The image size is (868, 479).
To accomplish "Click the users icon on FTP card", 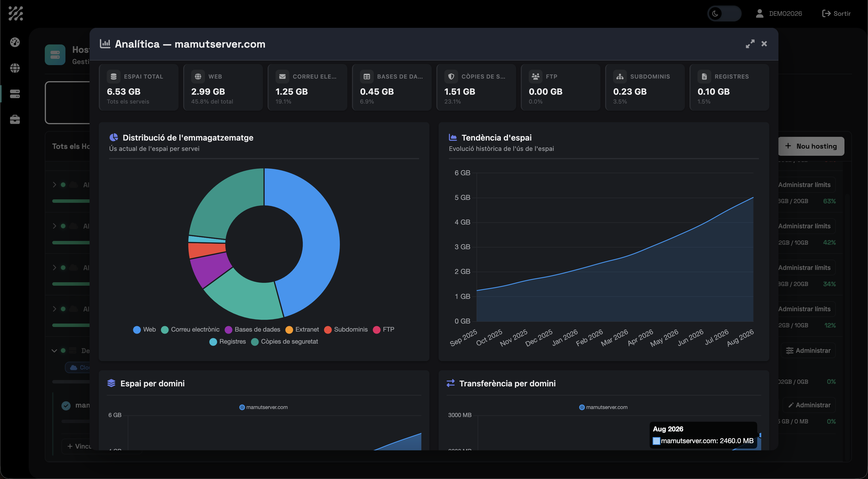I will coord(536,76).
